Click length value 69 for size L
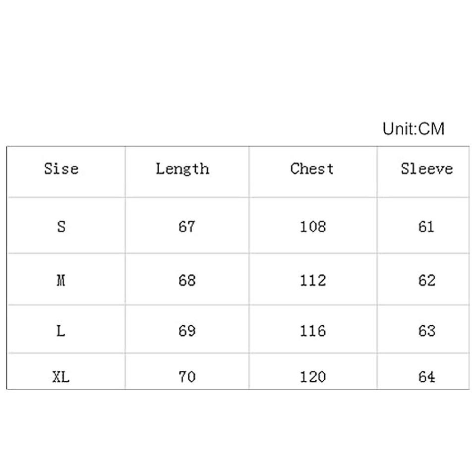 [187, 331]
